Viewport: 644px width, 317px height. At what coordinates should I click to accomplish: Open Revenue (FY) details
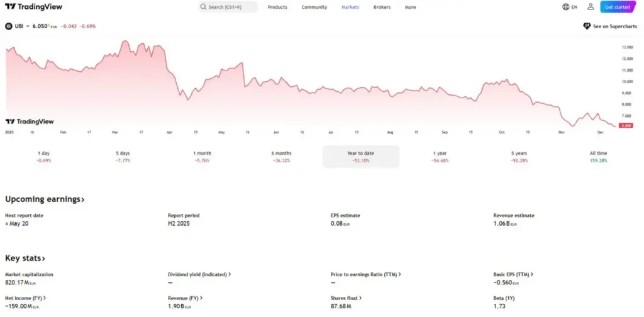(186, 298)
